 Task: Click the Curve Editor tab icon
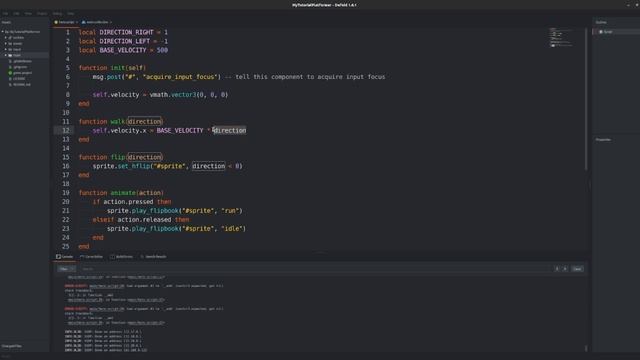point(82,257)
